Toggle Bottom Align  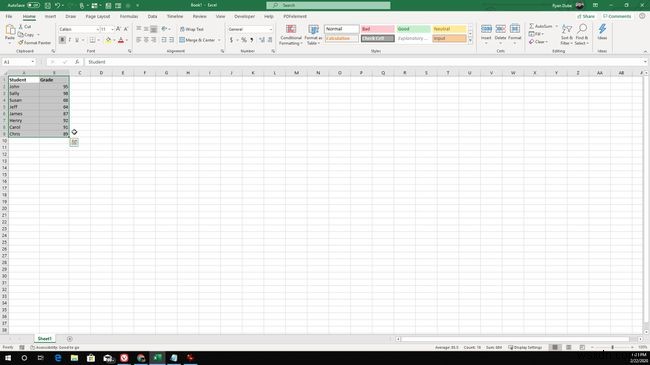154,29
